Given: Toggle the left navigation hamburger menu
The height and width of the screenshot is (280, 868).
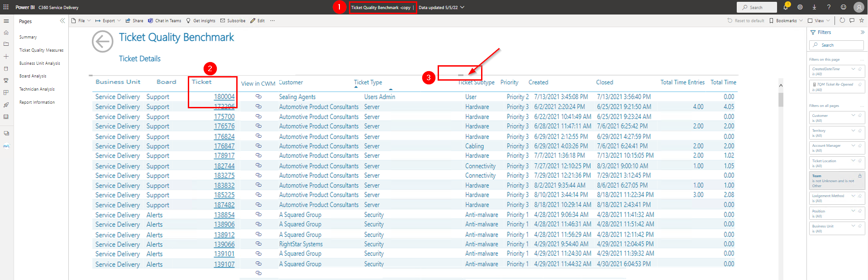Looking at the screenshot, I should coord(6,21).
